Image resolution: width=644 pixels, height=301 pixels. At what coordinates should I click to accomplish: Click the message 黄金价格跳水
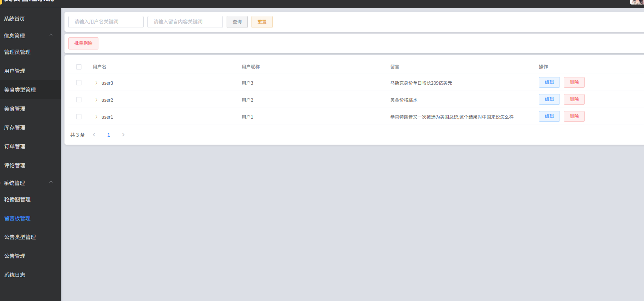coord(404,100)
